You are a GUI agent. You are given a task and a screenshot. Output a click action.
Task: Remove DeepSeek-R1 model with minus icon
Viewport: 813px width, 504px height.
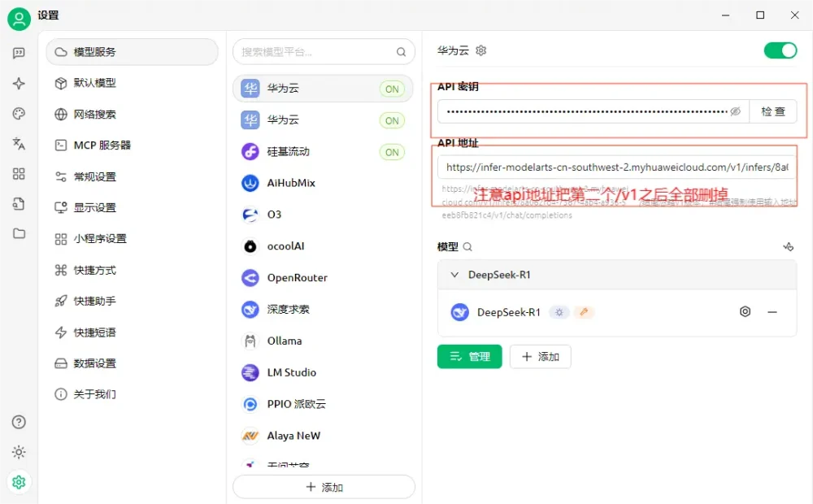point(772,312)
